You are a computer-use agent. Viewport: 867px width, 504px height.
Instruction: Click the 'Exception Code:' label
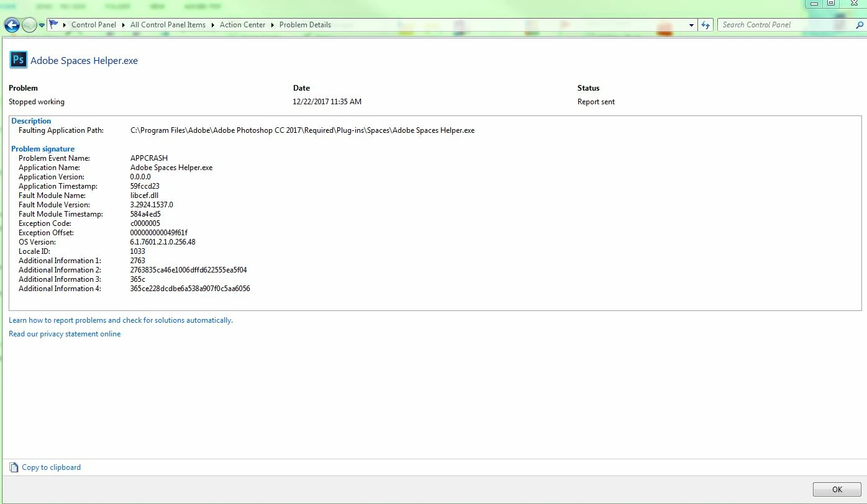[45, 223]
